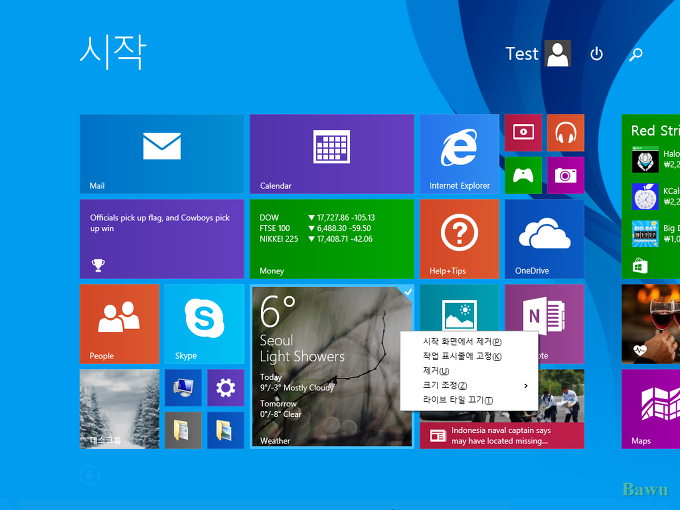Choose '시작 화면에서 제거' from context menu
This screenshot has height=510, width=680.
point(469,341)
